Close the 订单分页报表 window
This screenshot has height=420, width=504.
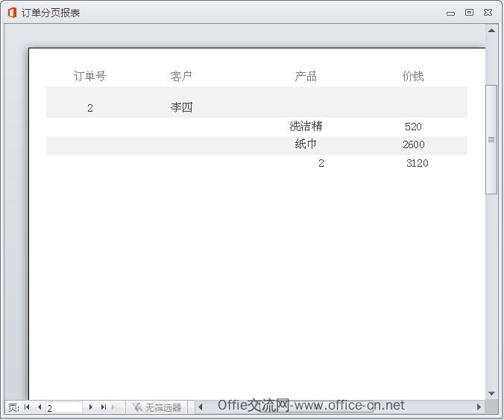click(x=488, y=13)
